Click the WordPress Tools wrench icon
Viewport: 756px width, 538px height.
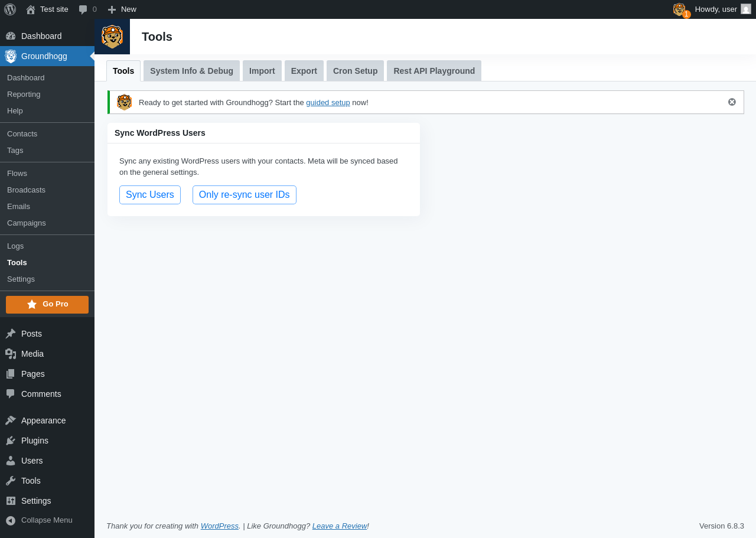(11, 481)
